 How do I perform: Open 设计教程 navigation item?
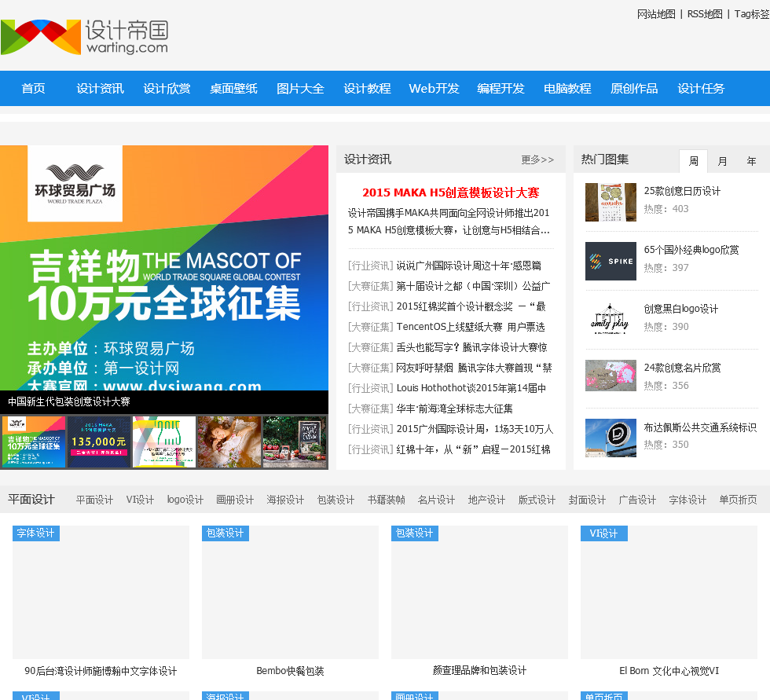[368, 88]
